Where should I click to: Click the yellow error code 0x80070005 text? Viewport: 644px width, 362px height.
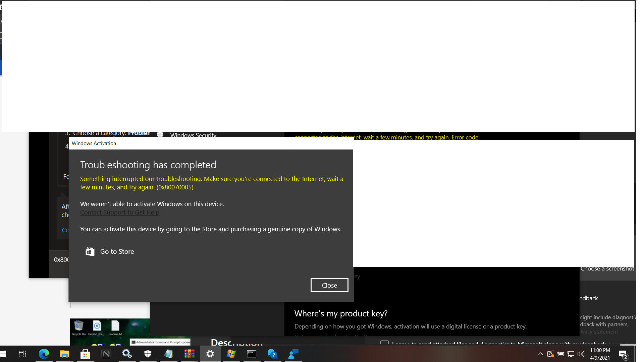click(x=175, y=187)
